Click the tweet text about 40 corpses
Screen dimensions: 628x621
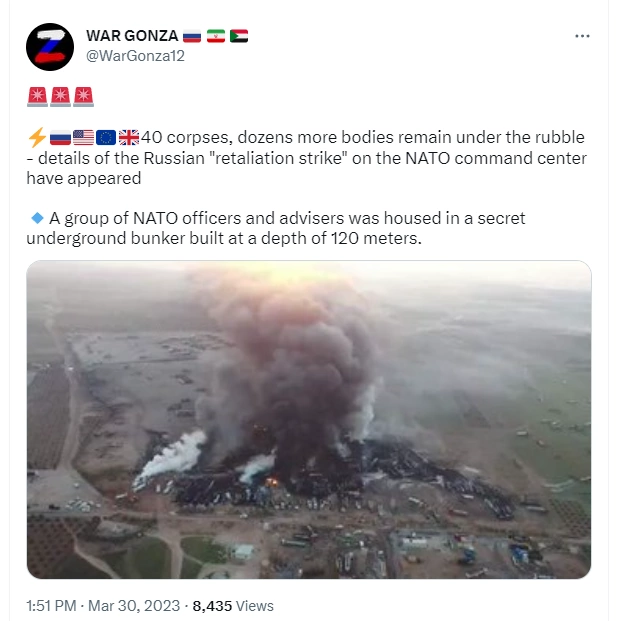pyautogui.click(x=306, y=158)
